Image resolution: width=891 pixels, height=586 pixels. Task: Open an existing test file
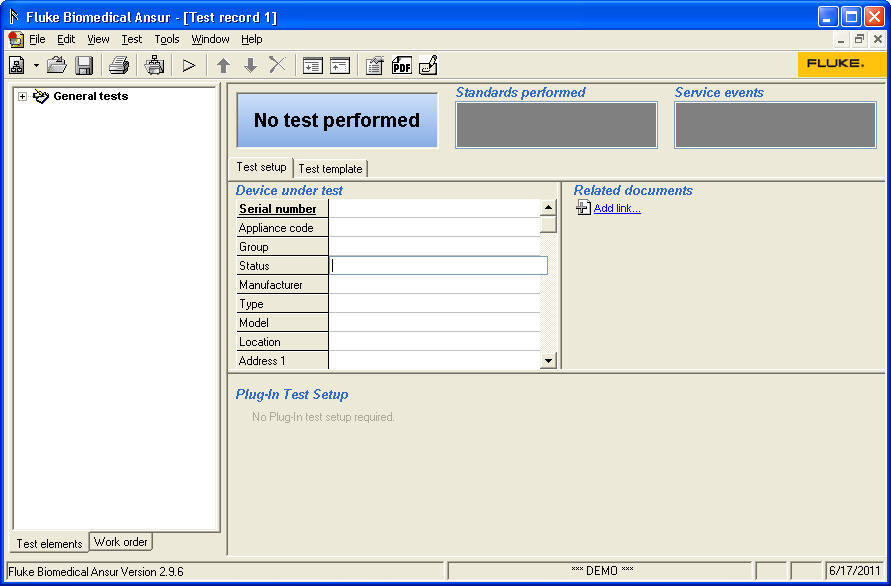pos(56,65)
